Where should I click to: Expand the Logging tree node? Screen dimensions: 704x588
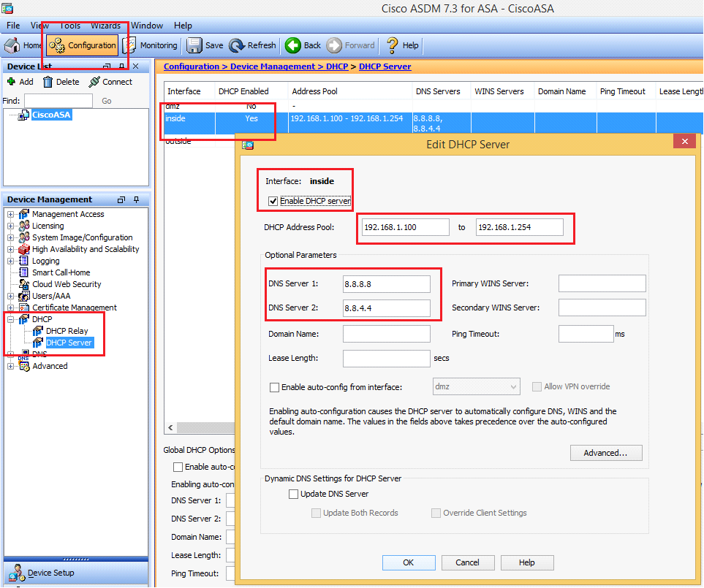[10, 261]
